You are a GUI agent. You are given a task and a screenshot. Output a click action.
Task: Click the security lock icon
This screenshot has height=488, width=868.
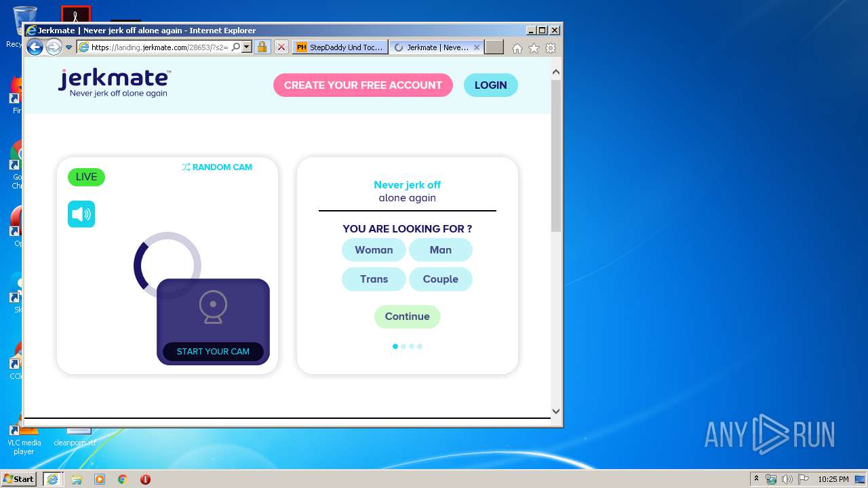click(262, 47)
